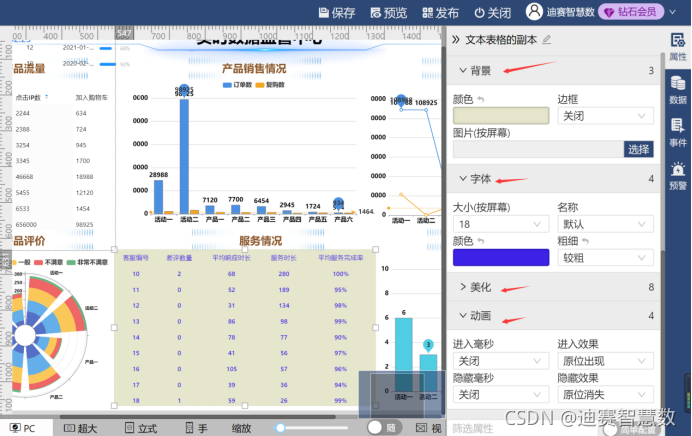Click the 差评数量 column header
692x436 pixels.
tap(179, 258)
